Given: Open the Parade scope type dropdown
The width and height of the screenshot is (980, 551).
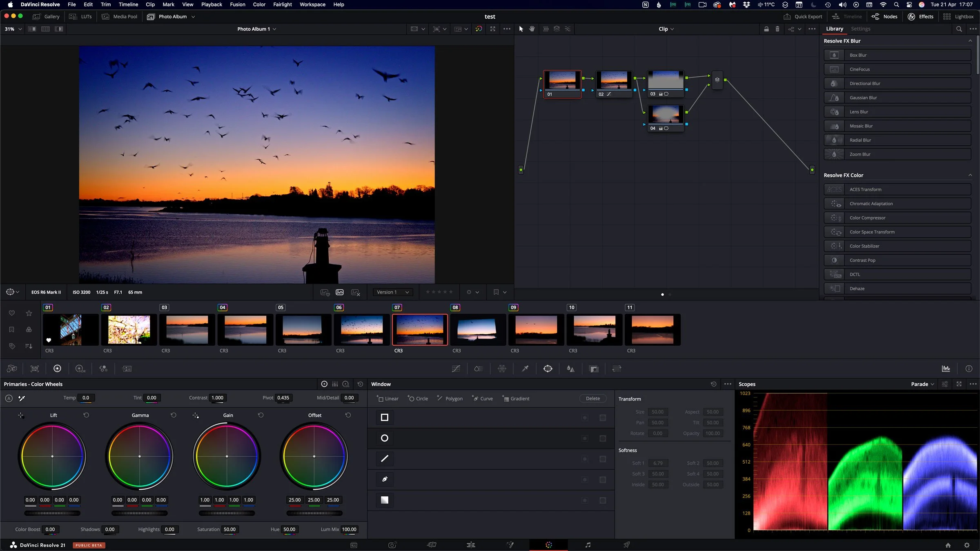Looking at the screenshot, I should coord(922,384).
